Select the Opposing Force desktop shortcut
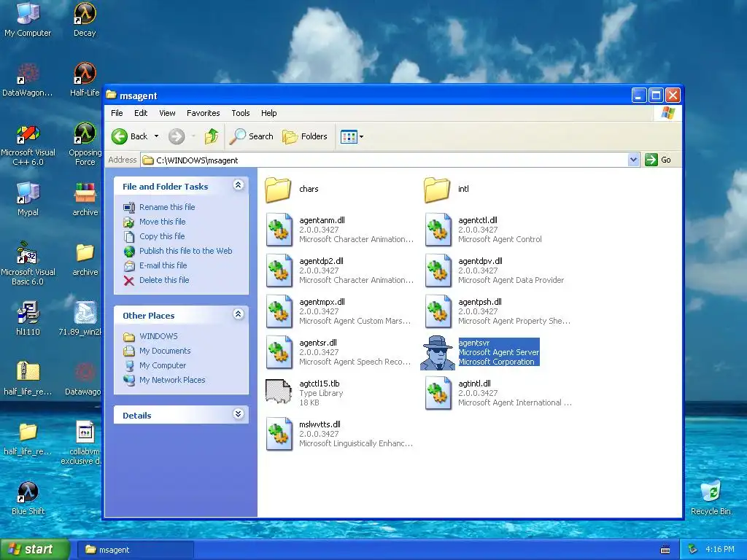 tap(85, 145)
